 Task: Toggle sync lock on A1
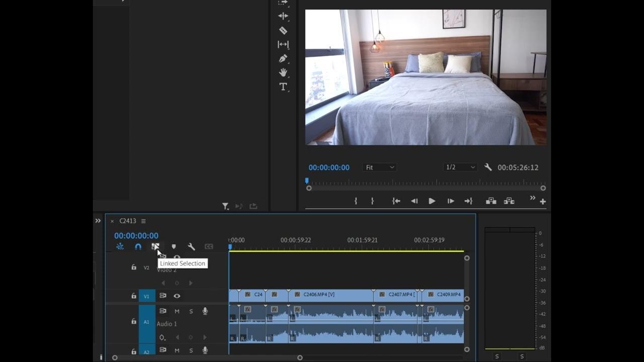click(x=163, y=311)
